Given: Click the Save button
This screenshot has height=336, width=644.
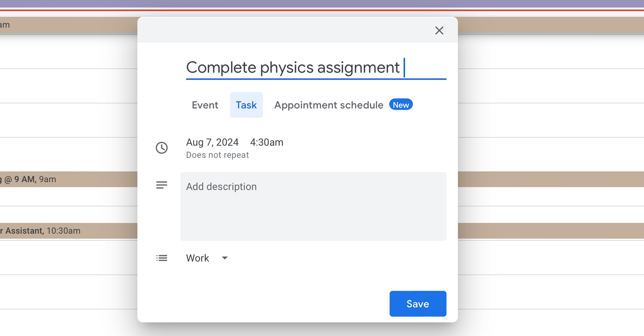Looking at the screenshot, I should click(418, 304).
